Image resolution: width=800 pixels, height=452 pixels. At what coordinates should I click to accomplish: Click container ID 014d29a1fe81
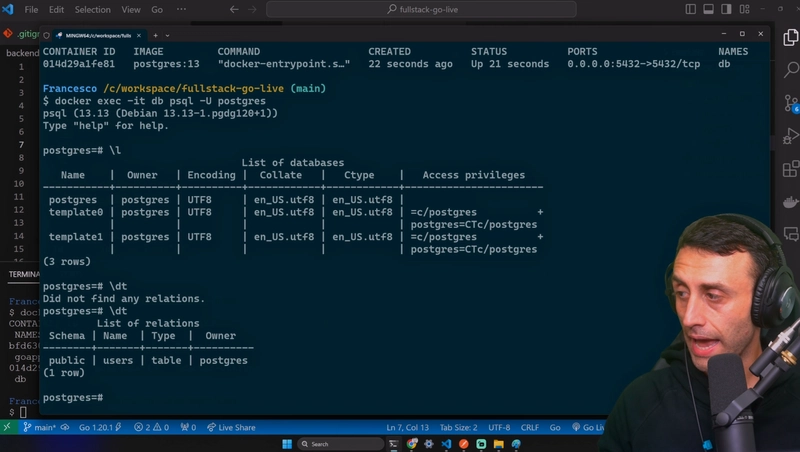click(x=79, y=64)
